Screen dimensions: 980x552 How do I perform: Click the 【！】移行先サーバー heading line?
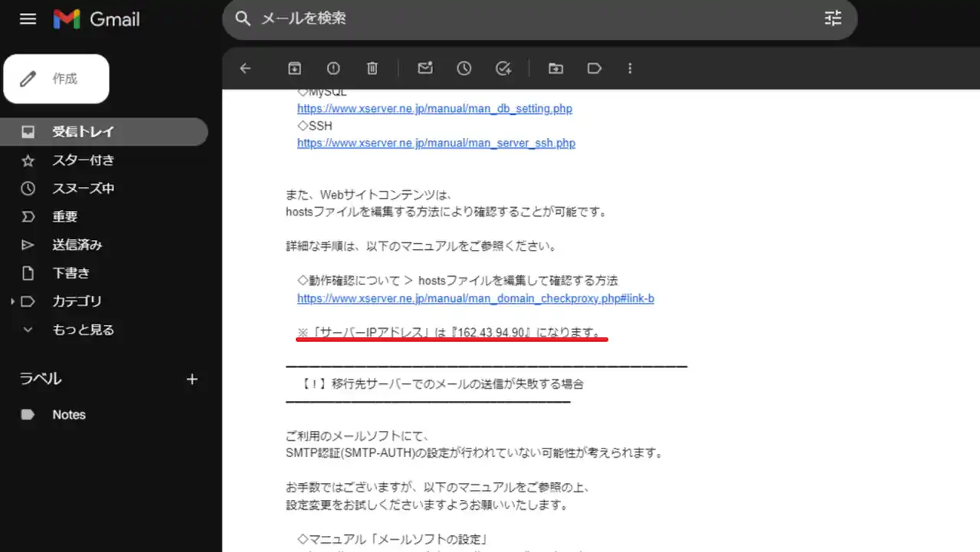tap(443, 384)
